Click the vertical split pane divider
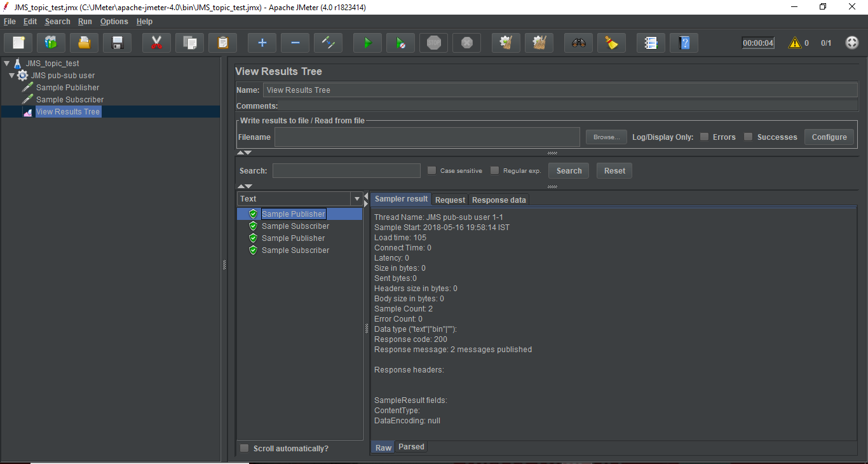The height and width of the screenshot is (464, 868). [x=224, y=265]
